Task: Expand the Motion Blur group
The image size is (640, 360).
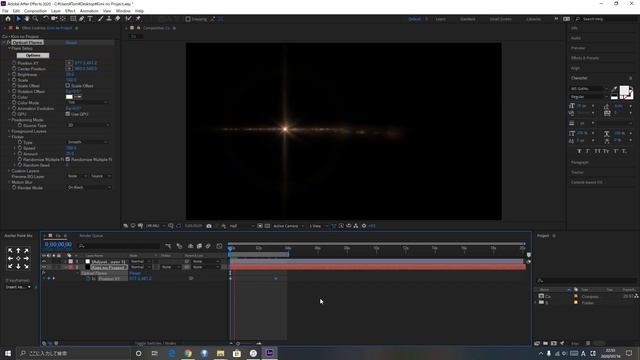Action: point(9,182)
